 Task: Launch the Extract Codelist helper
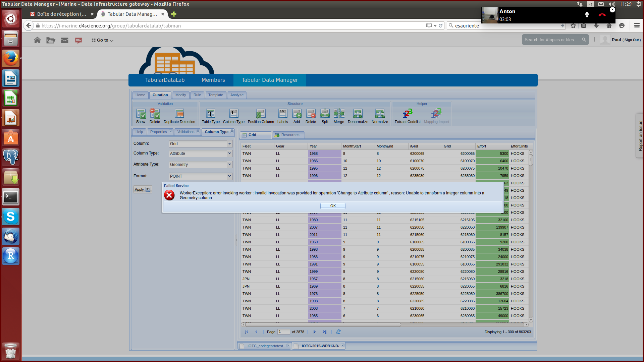pos(407,114)
